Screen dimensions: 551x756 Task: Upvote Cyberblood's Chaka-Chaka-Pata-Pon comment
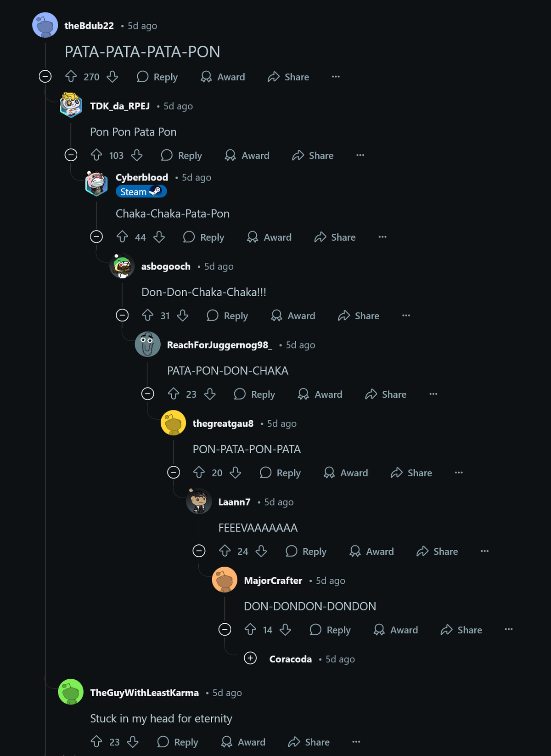(x=122, y=237)
